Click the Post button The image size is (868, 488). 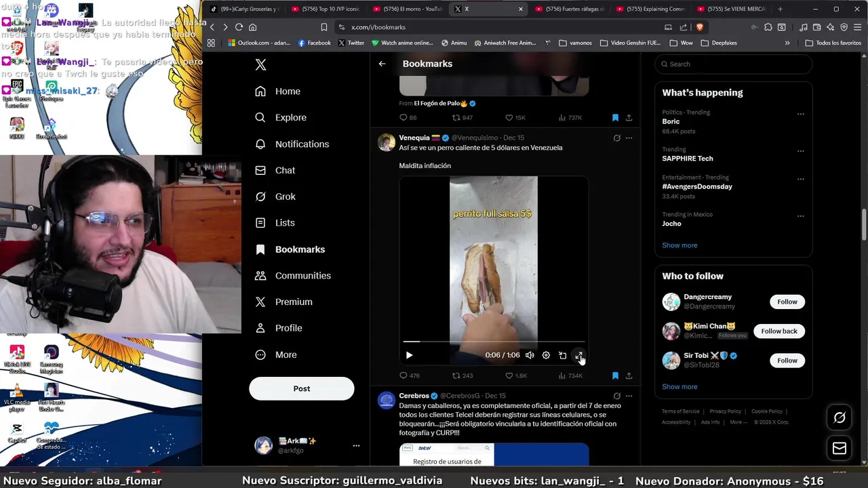pyautogui.click(x=302, y=388)
